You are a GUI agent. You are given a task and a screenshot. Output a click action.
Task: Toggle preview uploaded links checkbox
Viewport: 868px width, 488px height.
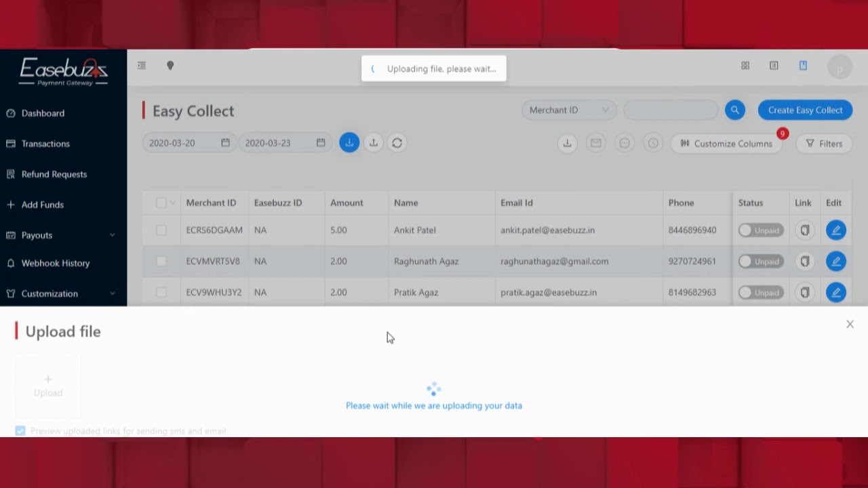(20, 431)
